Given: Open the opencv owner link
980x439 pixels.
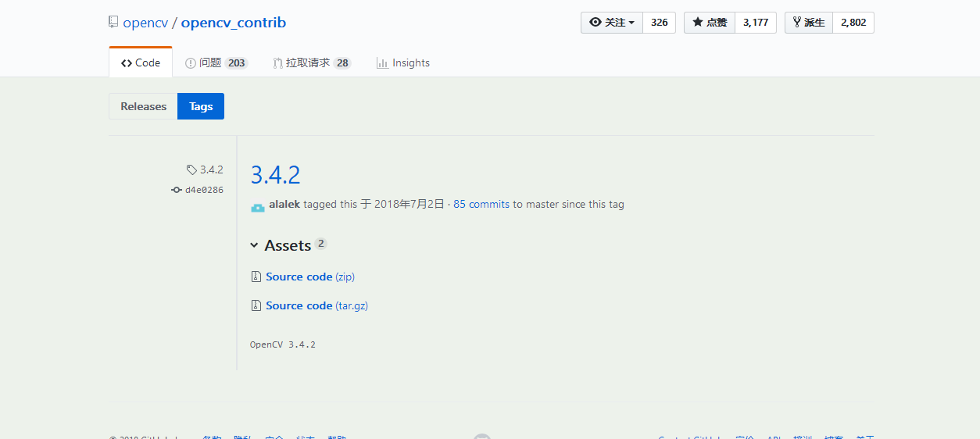Looking at the screenshot, I should (145, 23).
